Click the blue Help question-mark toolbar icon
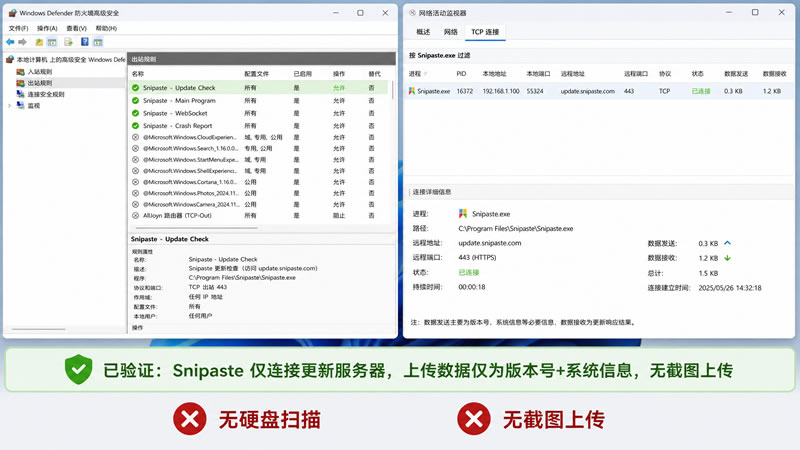 pos(85,42)
